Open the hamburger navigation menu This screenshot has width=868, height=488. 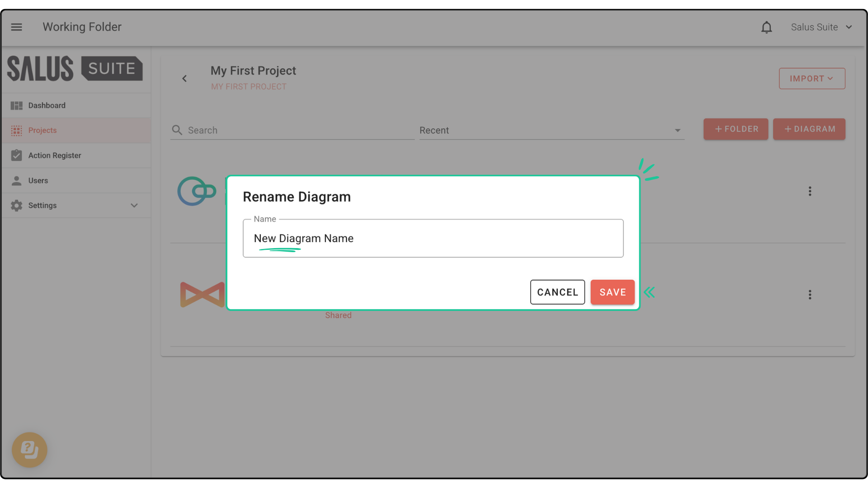tap(17, 27)
